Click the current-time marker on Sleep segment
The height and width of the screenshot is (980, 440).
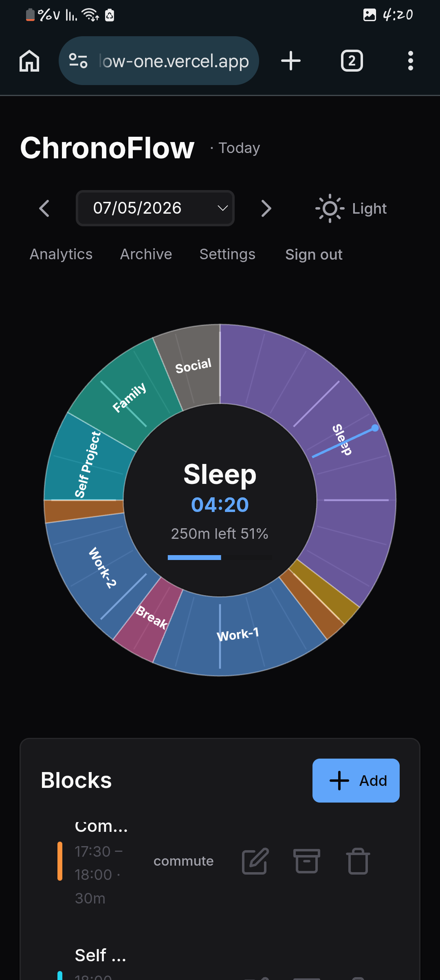375,428
